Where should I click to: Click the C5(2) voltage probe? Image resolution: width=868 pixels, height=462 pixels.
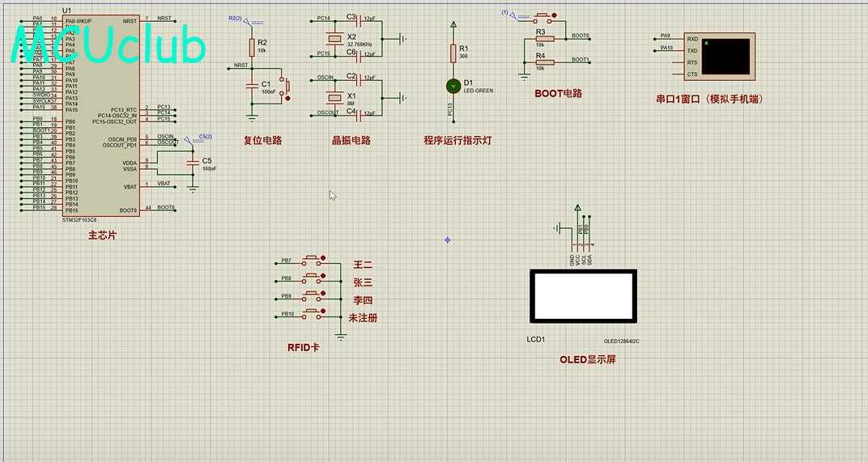click(198, 139)
